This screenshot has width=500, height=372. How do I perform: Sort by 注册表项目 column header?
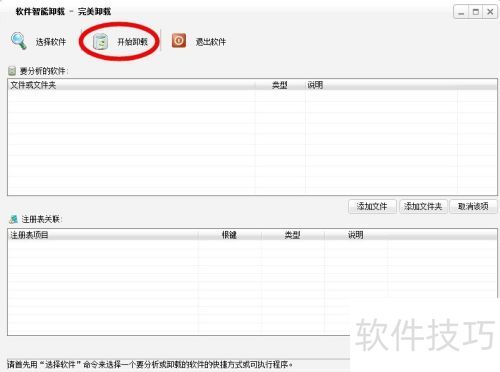(103, 235)
